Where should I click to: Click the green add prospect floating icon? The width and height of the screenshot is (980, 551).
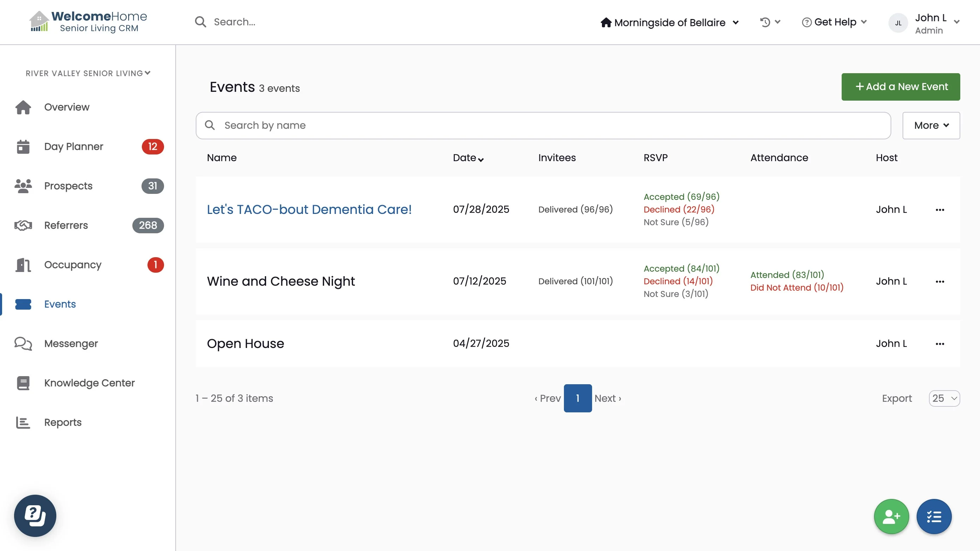tap(891, 516)
